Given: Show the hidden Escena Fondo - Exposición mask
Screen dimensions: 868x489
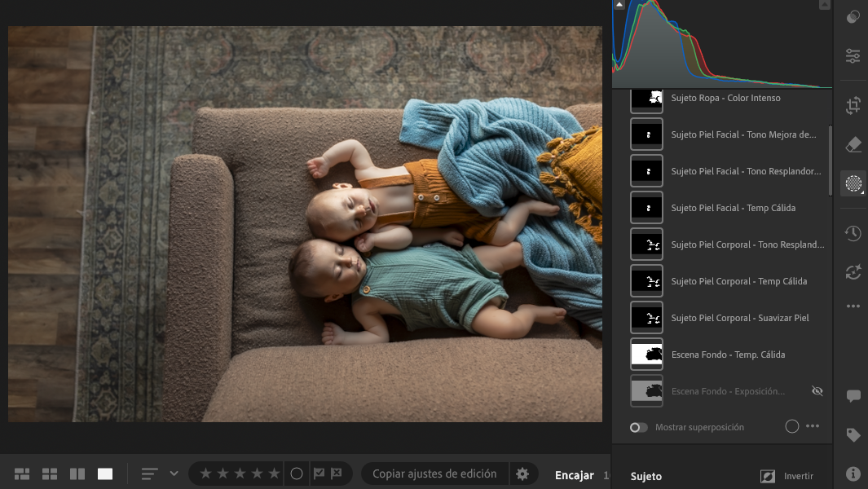Looking at the screenshot, I should click(x=817, y=391).
